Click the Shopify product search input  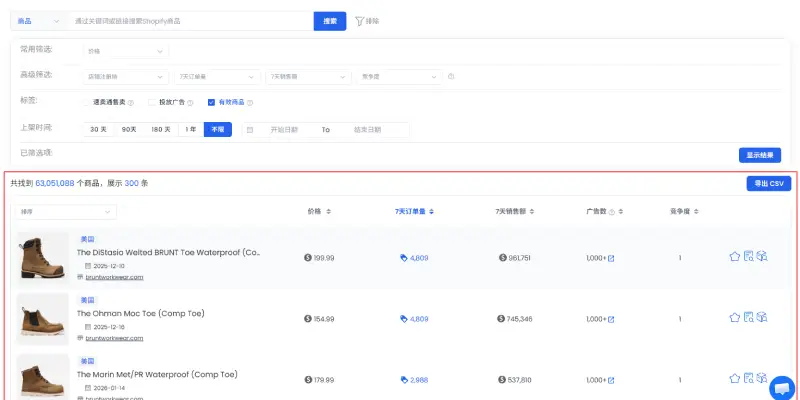click(x=191, y=21)
